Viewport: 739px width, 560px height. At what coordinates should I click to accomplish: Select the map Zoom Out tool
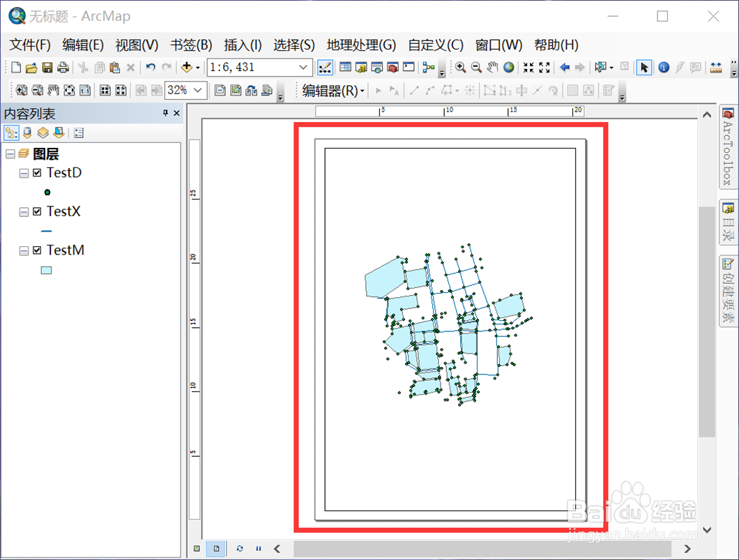(x=476, y=68)
